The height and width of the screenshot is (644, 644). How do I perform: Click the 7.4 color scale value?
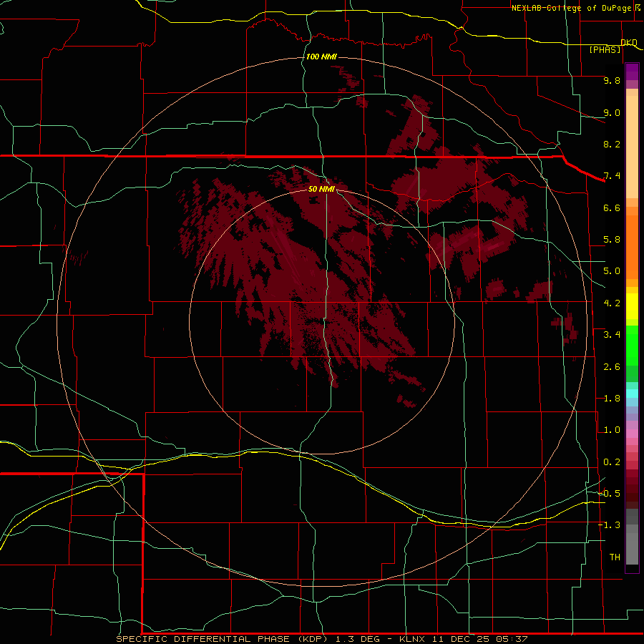tap(612, 176)
